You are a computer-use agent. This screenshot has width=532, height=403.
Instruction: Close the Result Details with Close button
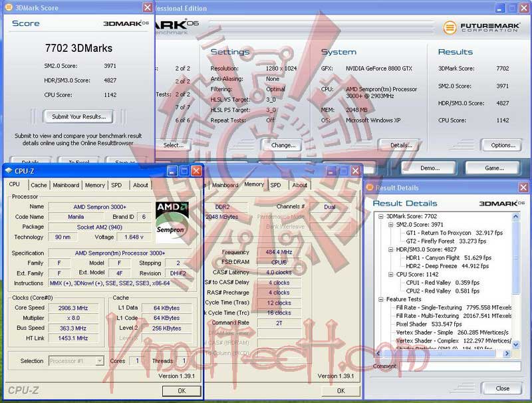coord(502,388)
